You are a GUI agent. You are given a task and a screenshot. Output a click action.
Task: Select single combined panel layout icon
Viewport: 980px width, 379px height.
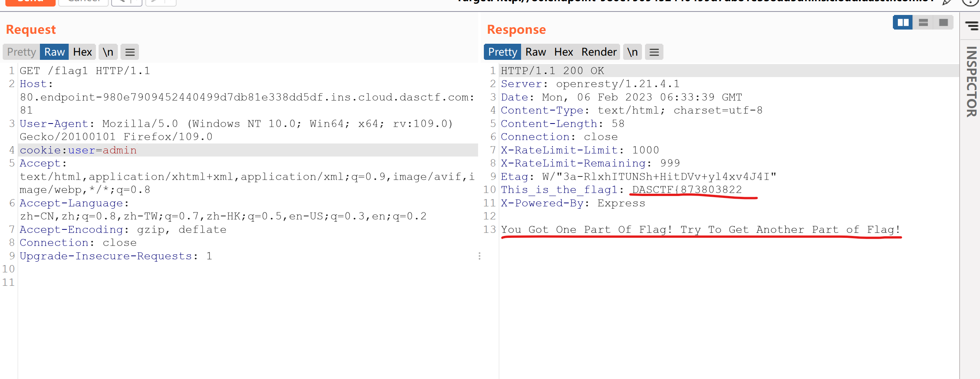pyautogui.click(x=944, y=22)
